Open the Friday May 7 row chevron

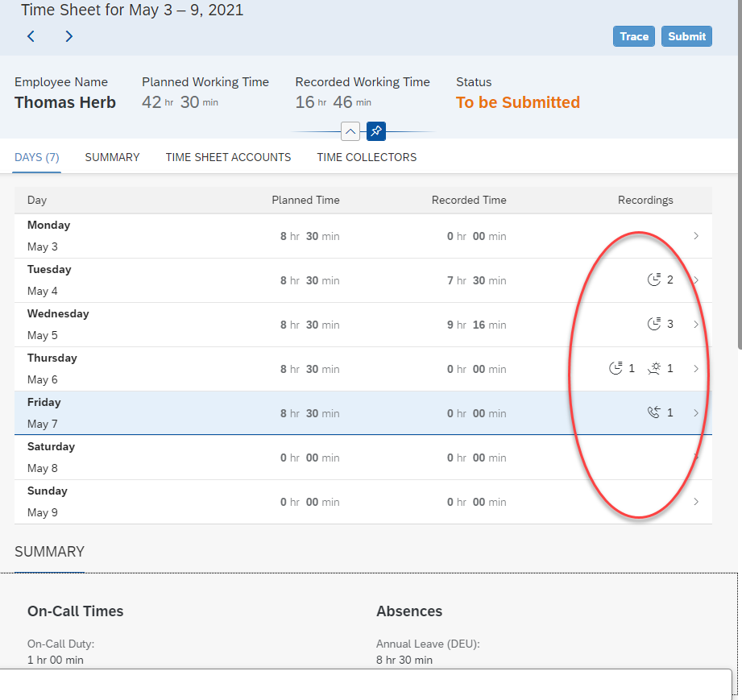click(695, 412)
